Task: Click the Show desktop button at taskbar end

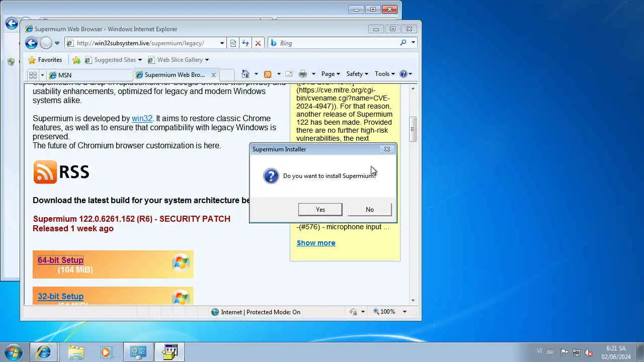Action: click(x=640, y=352)
